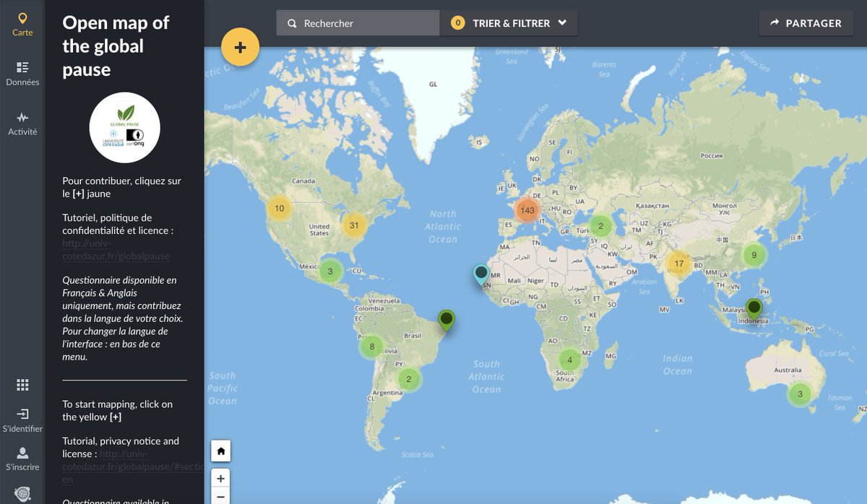Click S'inscrire sign-up icon

coord(22,459)
